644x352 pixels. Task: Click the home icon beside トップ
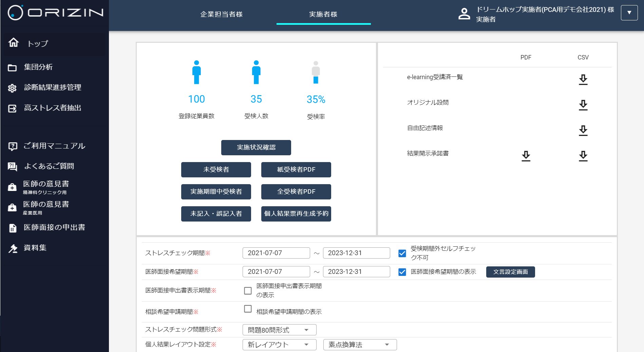coord(14,42)
